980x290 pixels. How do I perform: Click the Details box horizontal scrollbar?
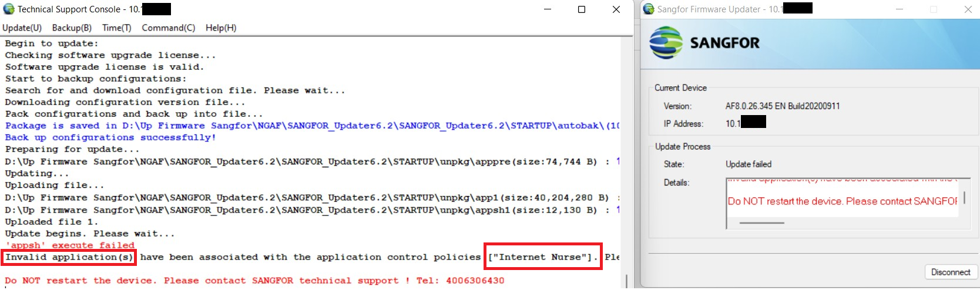click(x=761, y=223)
